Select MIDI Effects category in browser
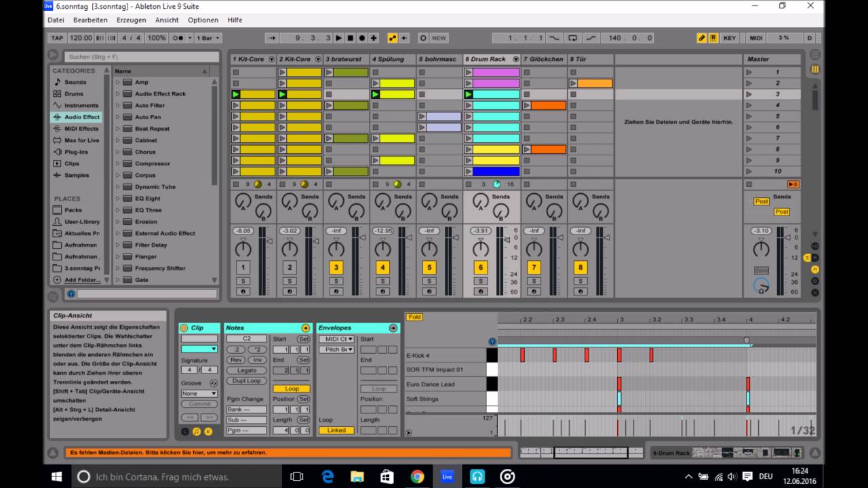This screenshot has width=868, height=488. click(x=81, y=129)
